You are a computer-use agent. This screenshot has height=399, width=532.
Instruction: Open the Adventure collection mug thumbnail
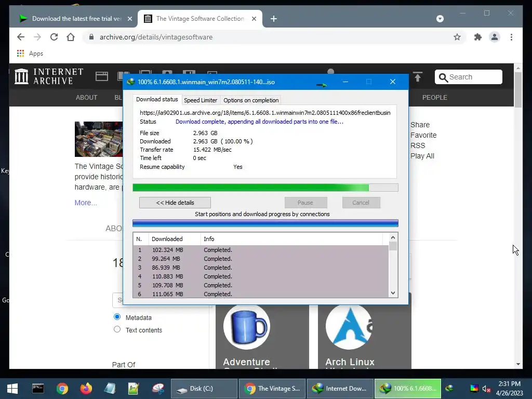pyautogui.click(x=246, y=327)
